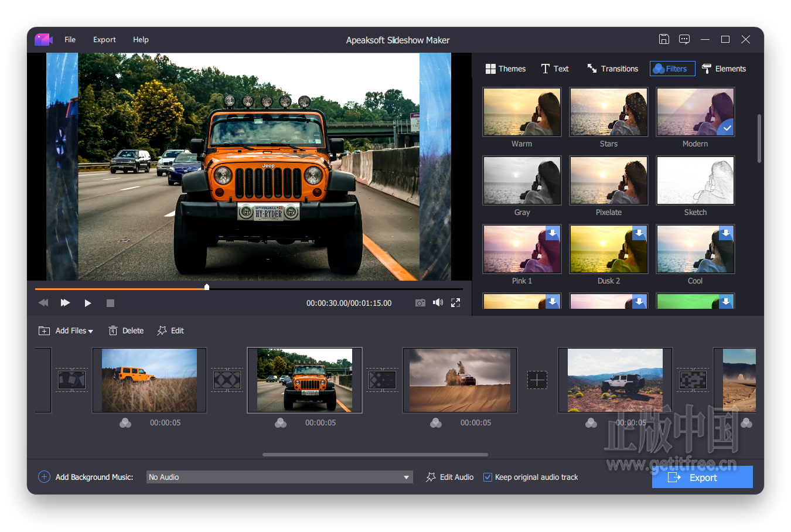Open the Add Files dropdown

[66, 330]
